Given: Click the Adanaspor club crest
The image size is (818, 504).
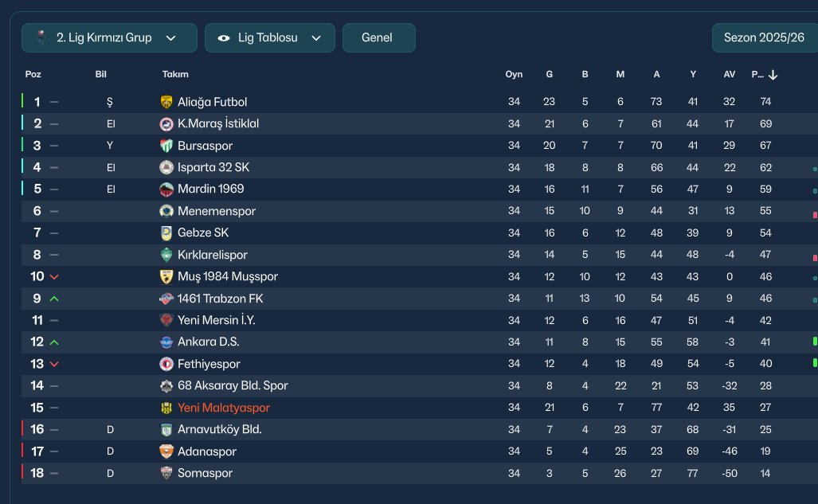Looking at the screenshot, I should pos(166,451).
